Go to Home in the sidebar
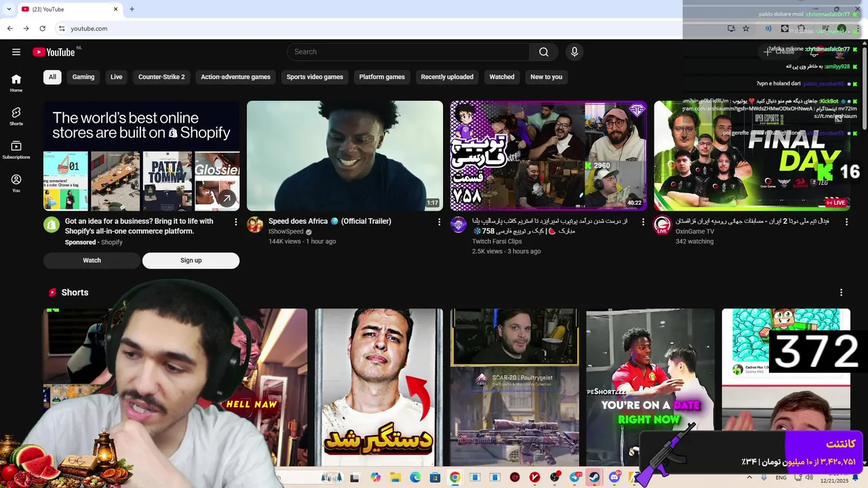Viewport: 868px width, 488px height. [16, 83]
